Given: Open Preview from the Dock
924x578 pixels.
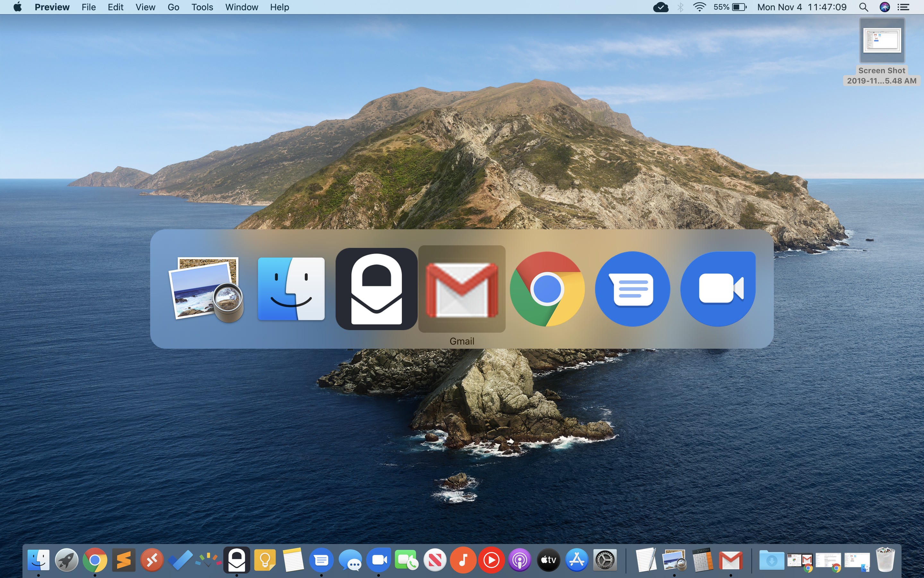Looking at the screenshot, I should pos(674,560).
